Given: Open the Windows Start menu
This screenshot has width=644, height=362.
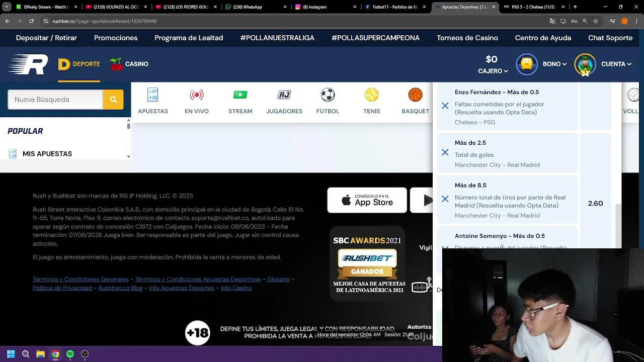Looking at the screenshot, I should 11,354.
